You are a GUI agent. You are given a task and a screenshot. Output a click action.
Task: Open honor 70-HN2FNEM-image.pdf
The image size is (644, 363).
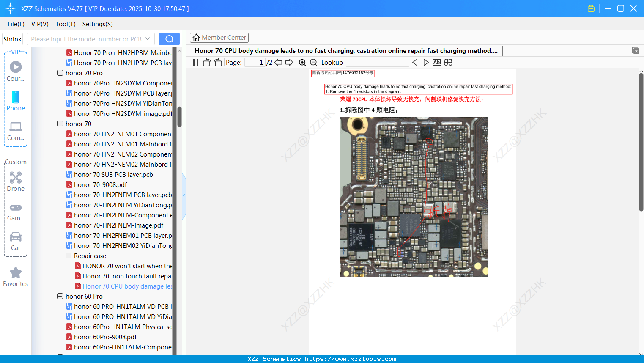(x=115, y=225)
